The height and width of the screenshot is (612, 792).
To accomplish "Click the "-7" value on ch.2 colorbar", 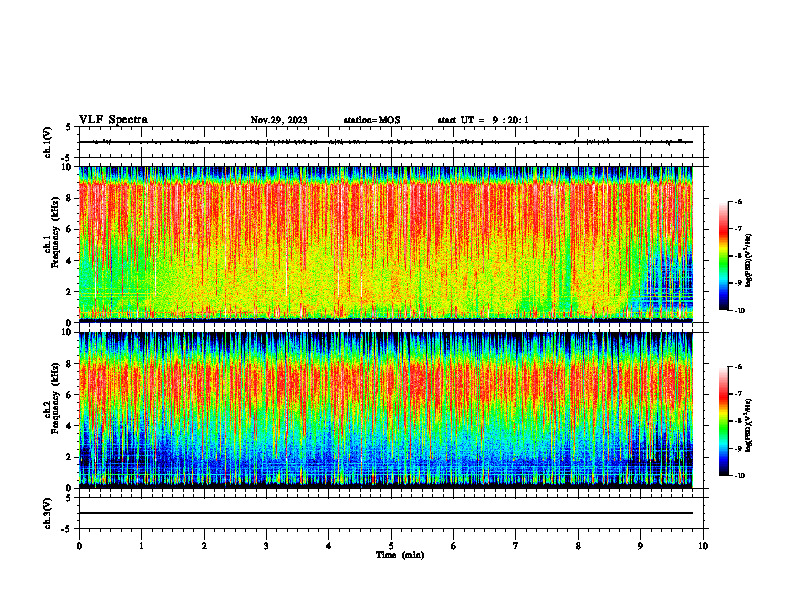I will pyautogui.click(x=738, y=394).
